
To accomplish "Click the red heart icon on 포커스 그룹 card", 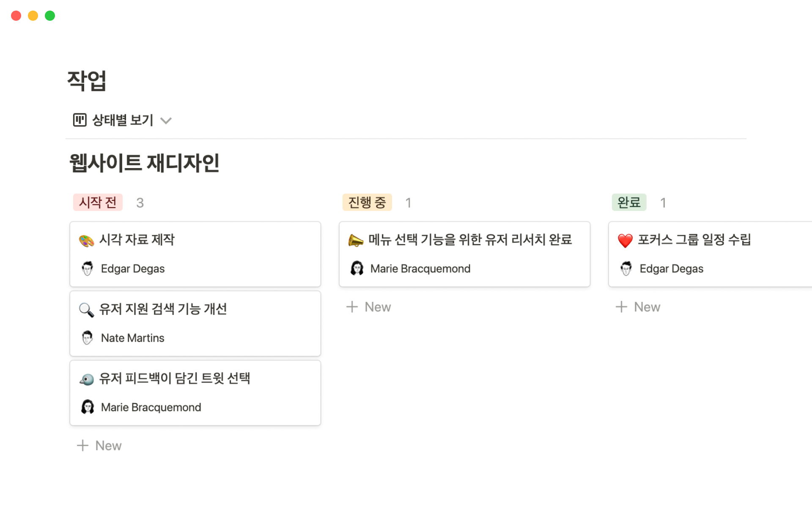I will [x=625, y=240].
